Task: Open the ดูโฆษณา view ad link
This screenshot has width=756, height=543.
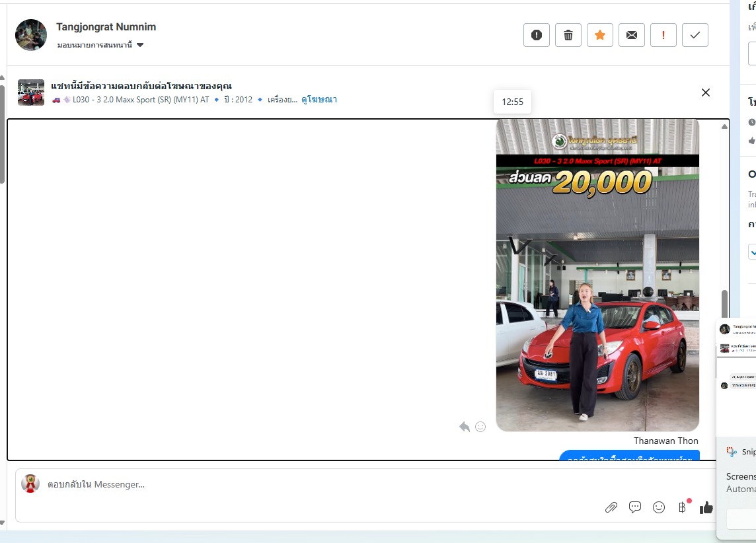Action: click(319, 100)
